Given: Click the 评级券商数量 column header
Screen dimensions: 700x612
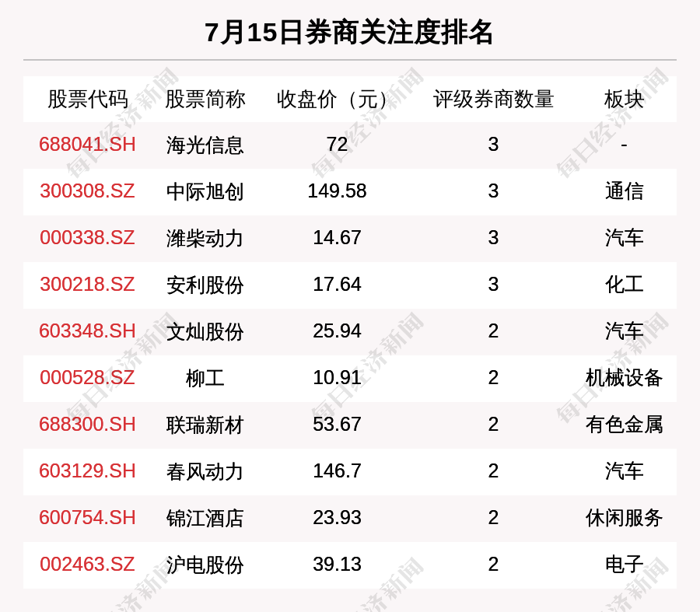Looking at the screenshot, I should pos(493,99).
